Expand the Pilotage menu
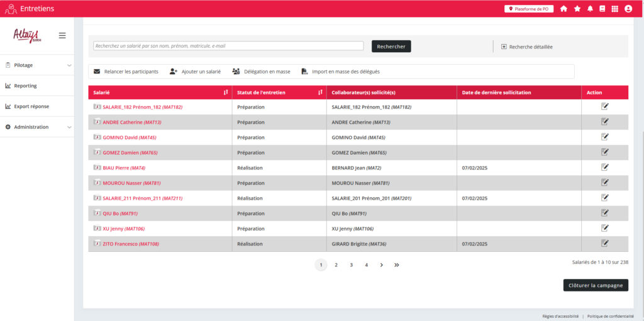This screenshot has height=321, width=644. click(x=37, y=65)
